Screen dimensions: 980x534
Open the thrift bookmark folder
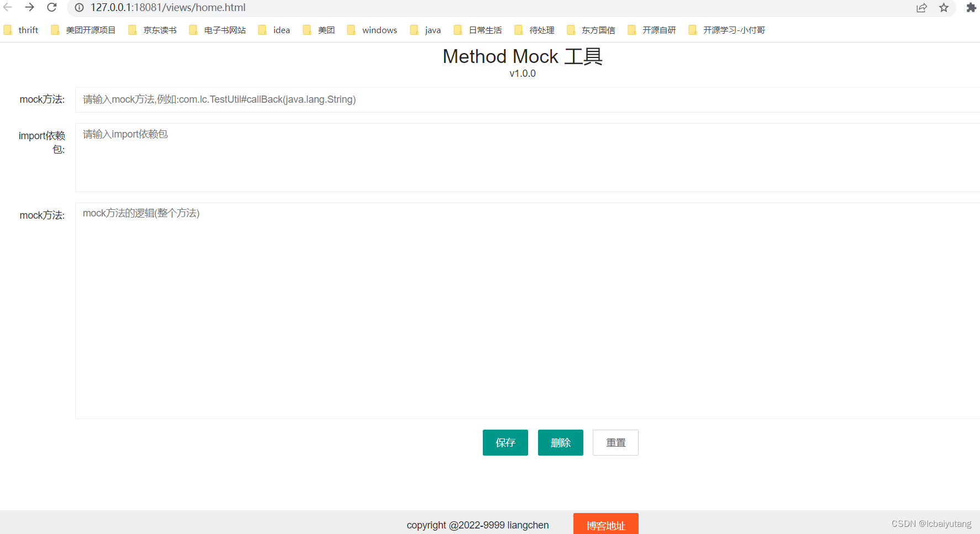click(21, 30)
